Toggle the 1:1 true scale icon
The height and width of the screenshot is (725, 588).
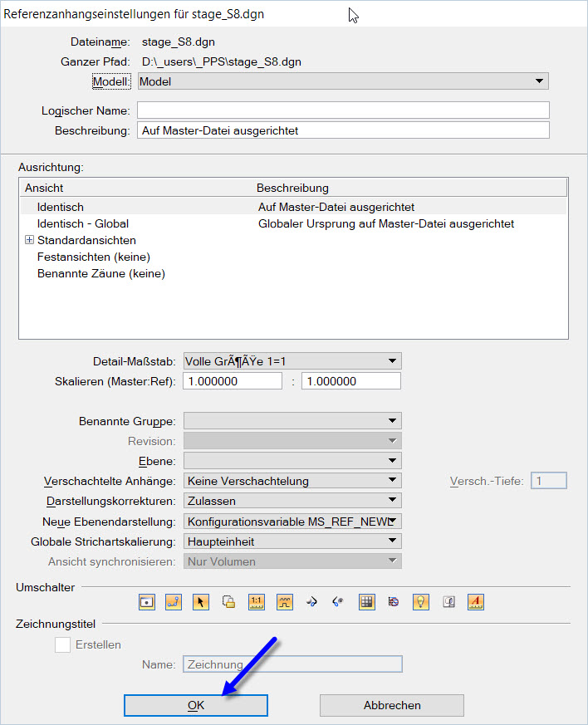coord(257,602)
